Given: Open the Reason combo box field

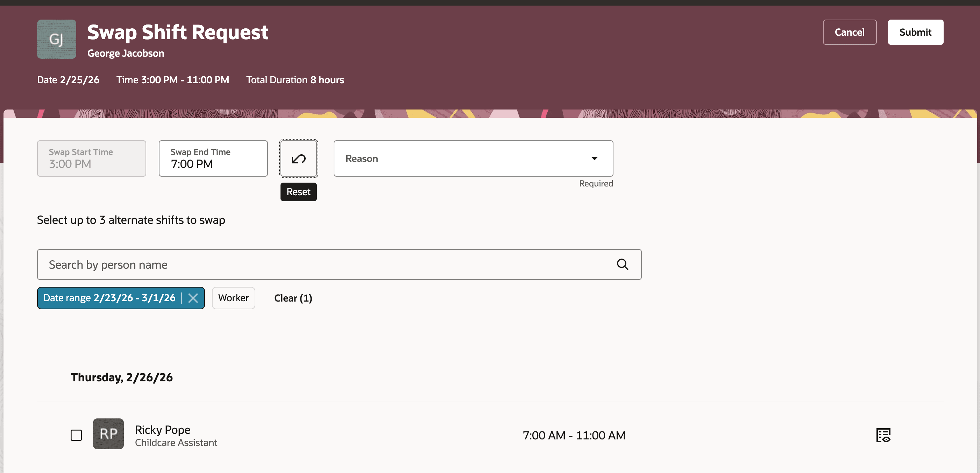Looking at the screenshot, I should click(x=456, y=158).
